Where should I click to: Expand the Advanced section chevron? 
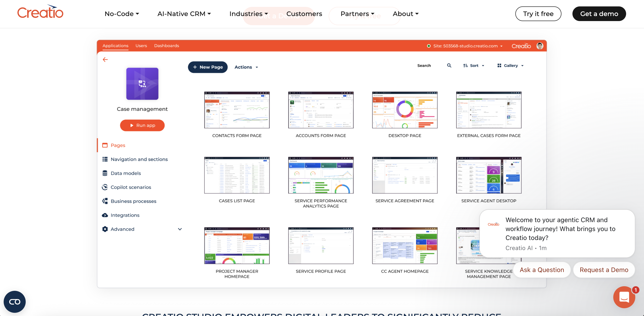coord(180,229)
